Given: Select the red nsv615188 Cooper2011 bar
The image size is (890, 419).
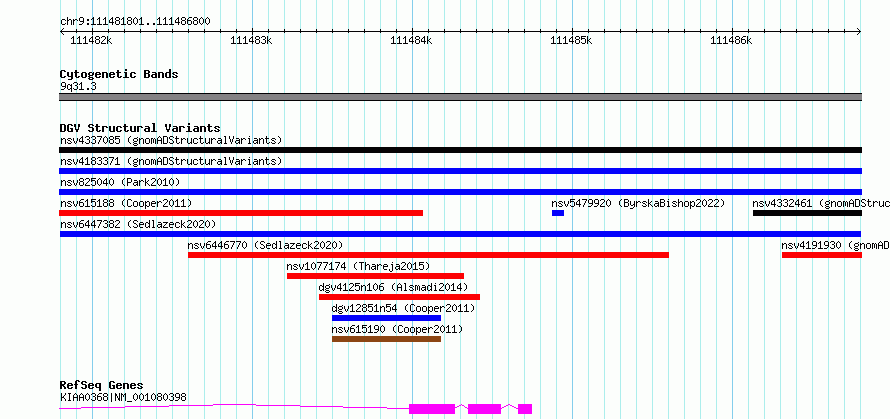Looking at the screenshot, I should 241,213.
